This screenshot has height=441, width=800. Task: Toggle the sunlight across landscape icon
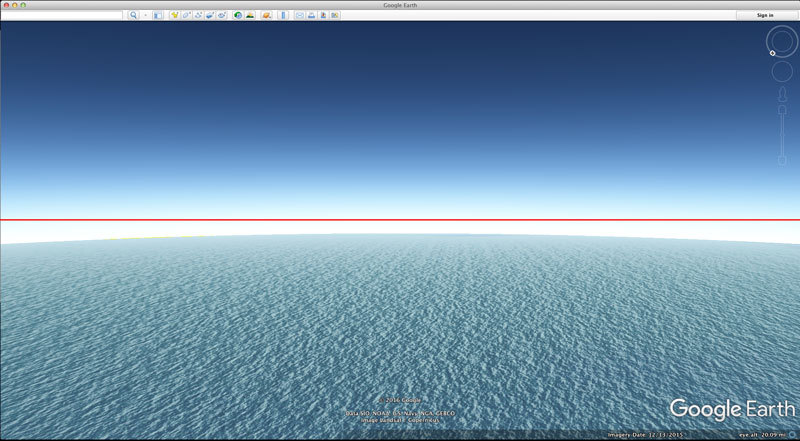click(249, 15)
